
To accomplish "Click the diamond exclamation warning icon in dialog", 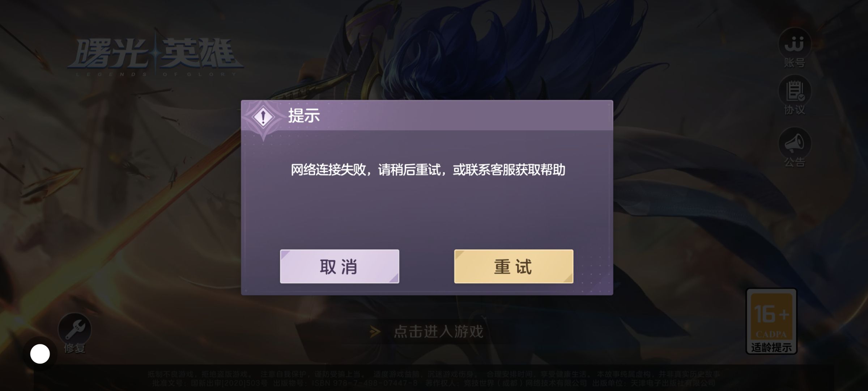I will 263,117.
